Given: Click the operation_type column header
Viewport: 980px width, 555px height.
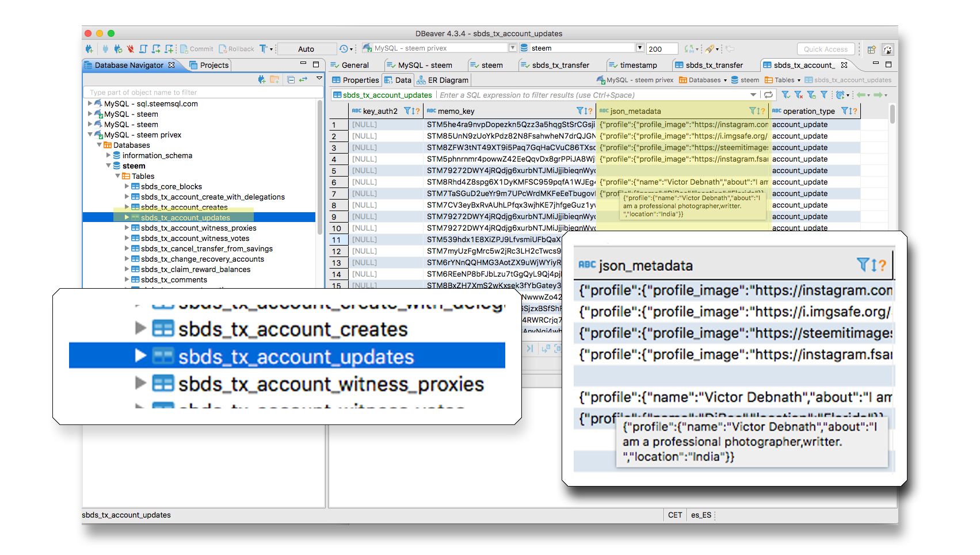Looking at the screenshot, I should point(815,111).
